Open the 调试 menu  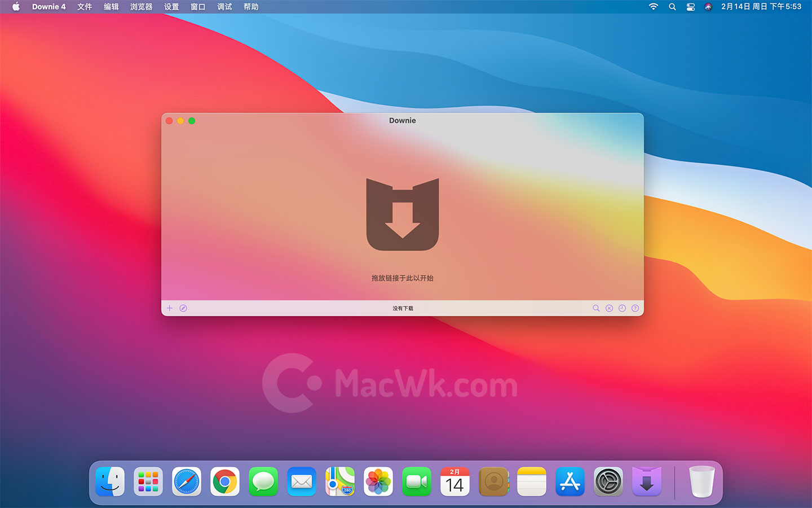point(224,7)
